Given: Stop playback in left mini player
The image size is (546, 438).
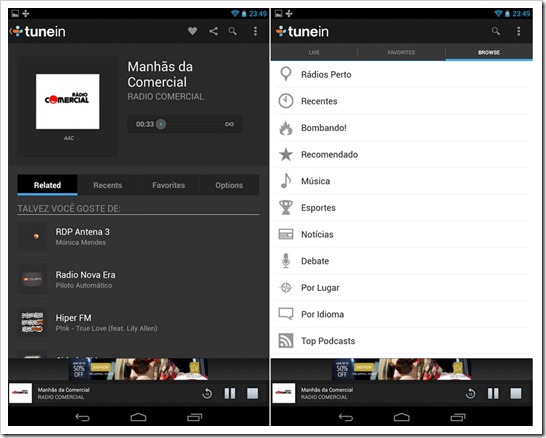Looking at the screenshot, I should tap(252, 394).
